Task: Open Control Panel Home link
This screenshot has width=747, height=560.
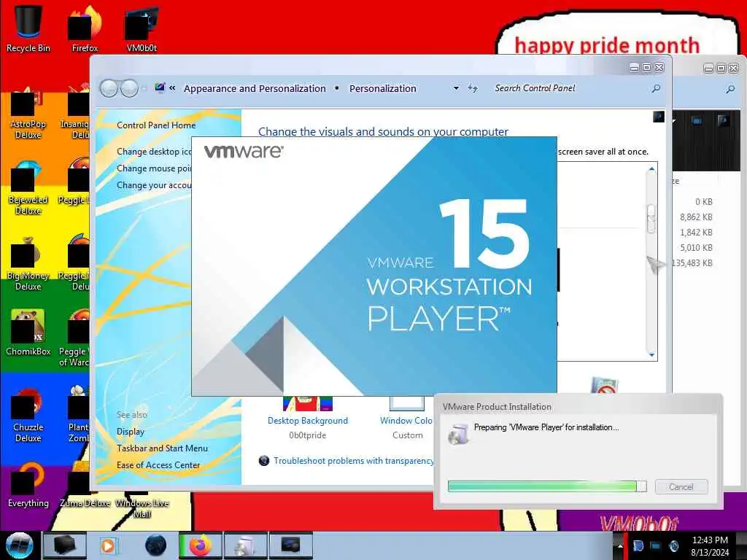Action: pos(156,125)
